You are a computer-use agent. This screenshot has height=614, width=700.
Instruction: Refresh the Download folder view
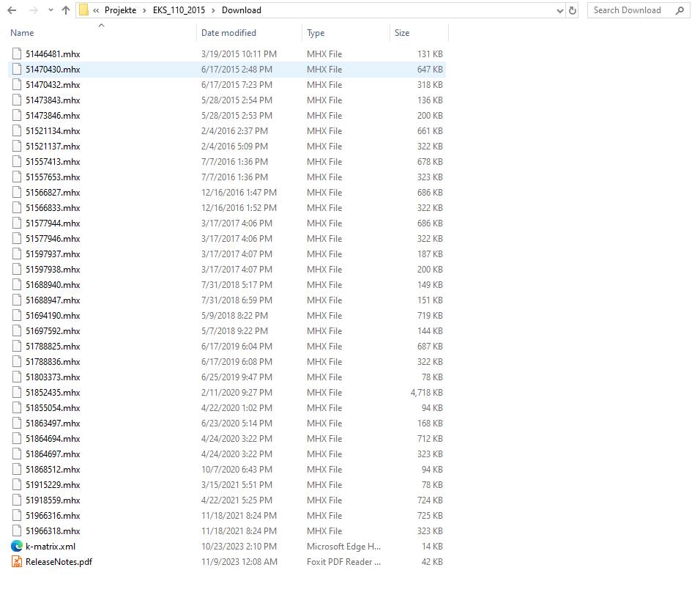click(573, 10)
